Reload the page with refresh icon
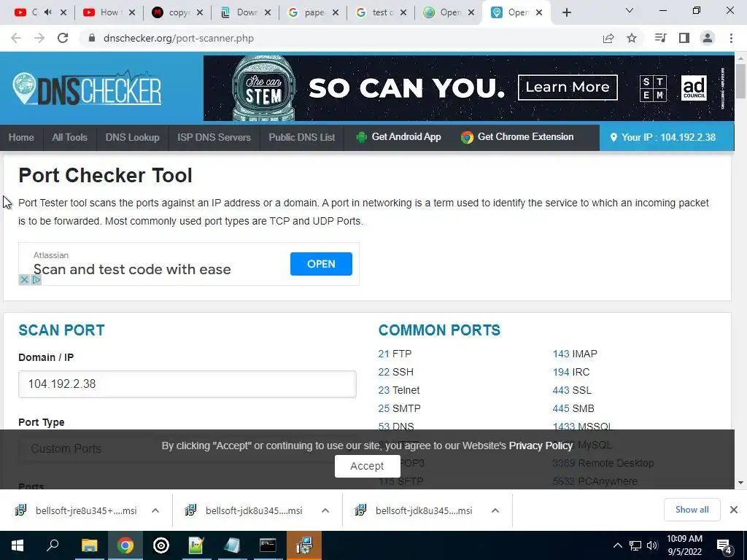The image size is (747, 560). (63, 38)
